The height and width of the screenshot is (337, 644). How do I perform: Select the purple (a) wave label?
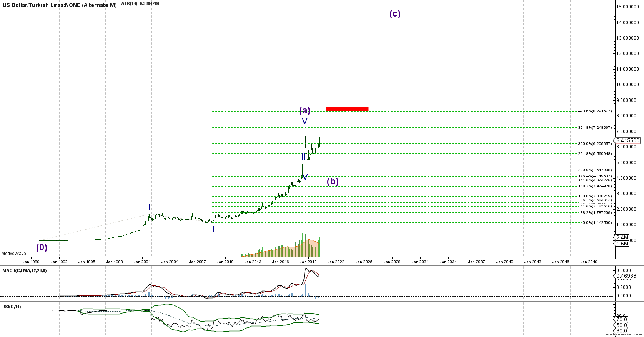[305, 111]
